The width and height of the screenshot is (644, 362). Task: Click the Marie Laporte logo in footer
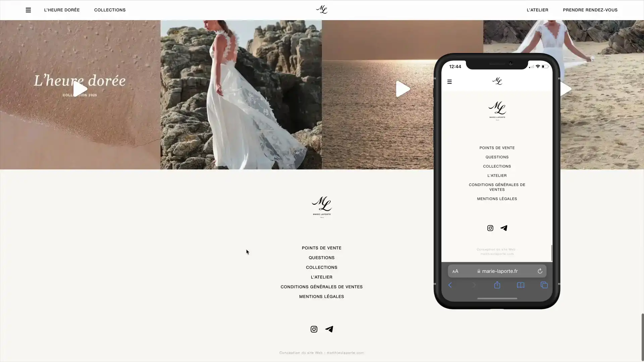point(322,206)
